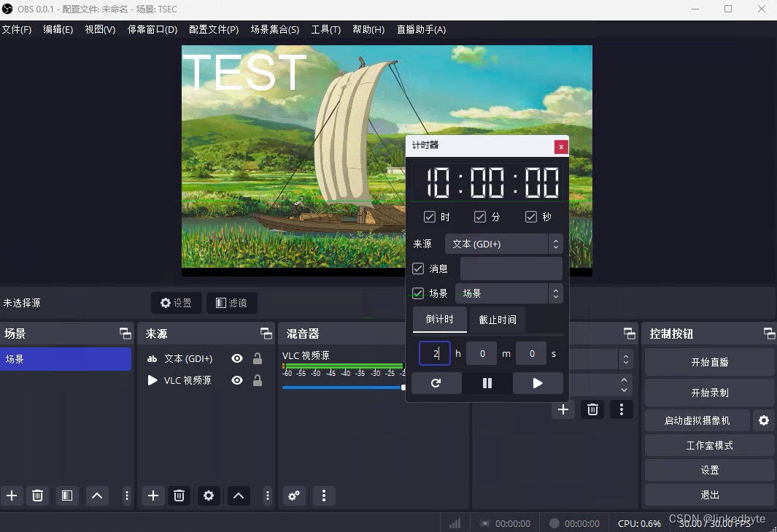
Task: Open 帮助(H) menu
Action: [x=368, y=29]
